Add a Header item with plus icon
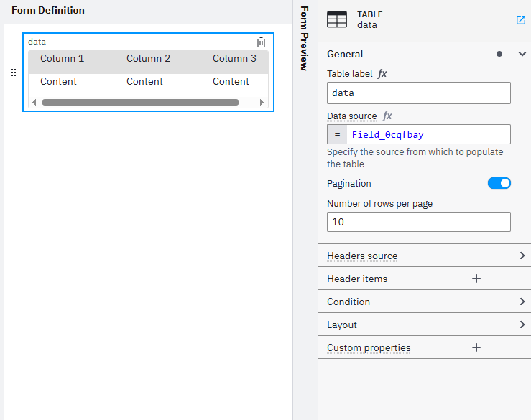This screenshot has height=420, width=531. [476, 279]
